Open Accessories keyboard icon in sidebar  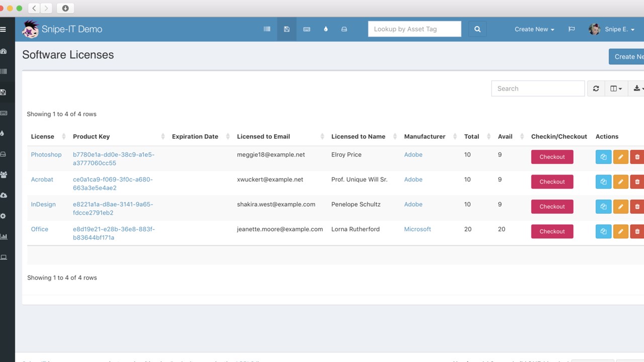click(4, 113)
